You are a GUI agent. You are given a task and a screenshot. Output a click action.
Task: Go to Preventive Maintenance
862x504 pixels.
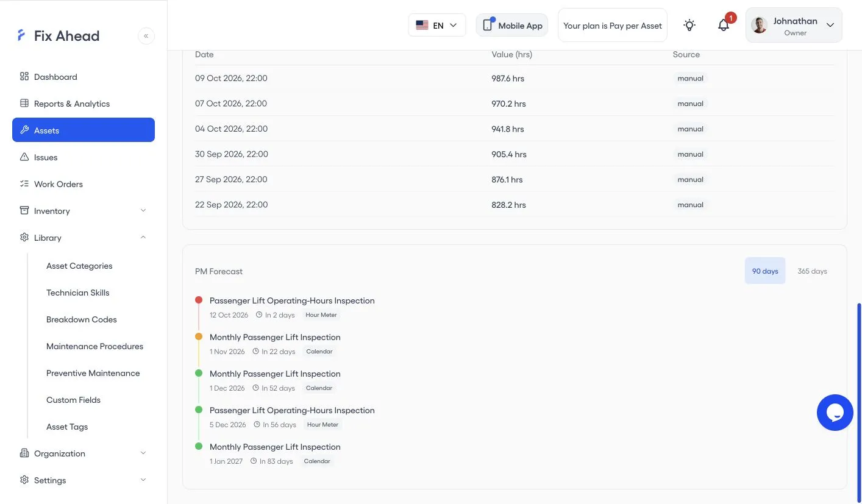click(x=93, y=373)
